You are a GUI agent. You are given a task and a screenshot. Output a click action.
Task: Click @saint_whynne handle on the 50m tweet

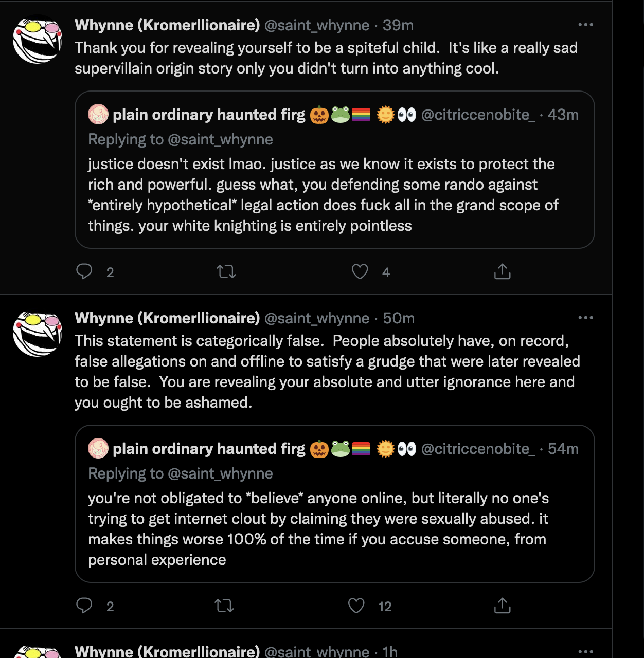point(317,318)
